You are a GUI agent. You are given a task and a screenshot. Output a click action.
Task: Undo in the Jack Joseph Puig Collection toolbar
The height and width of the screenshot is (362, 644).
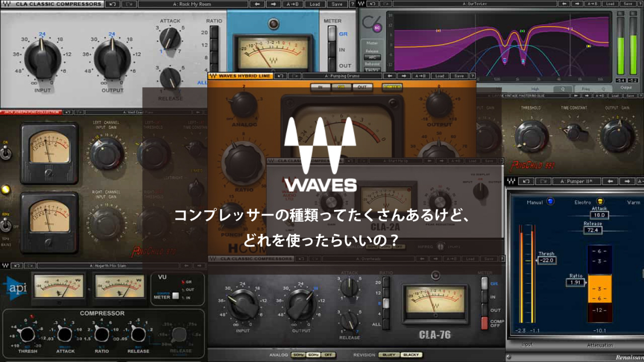[68, 112]
